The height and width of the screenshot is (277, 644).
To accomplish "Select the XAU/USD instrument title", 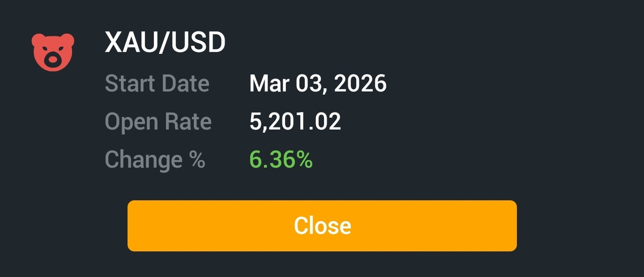I will point(165,43).
